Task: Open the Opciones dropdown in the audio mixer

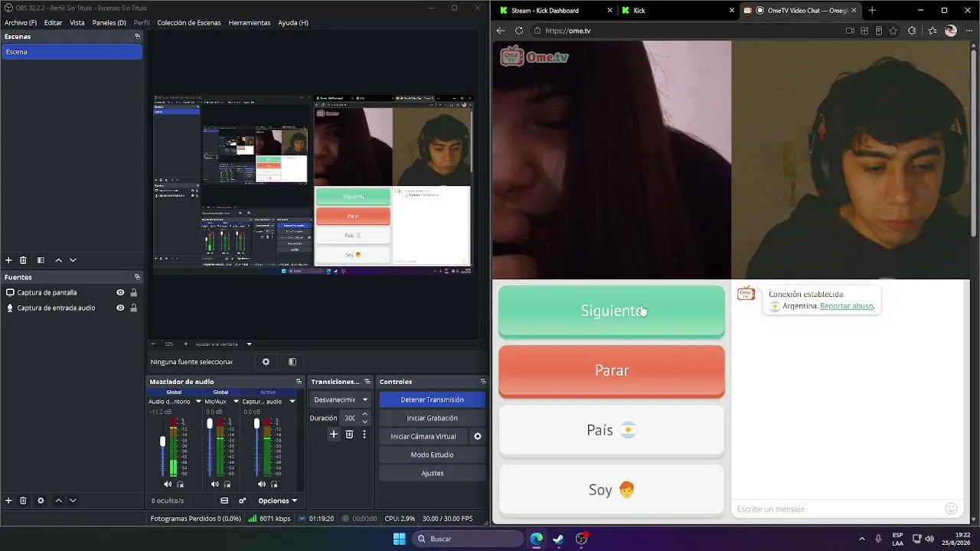Action: tap(277, 500)
